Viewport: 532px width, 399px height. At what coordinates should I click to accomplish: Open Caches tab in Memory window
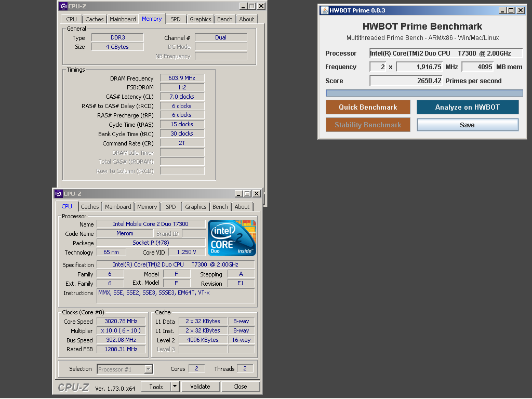pos(95,19)
